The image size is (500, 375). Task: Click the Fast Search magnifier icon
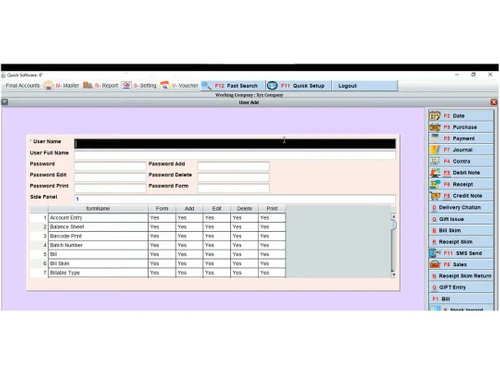pos(206,86)
